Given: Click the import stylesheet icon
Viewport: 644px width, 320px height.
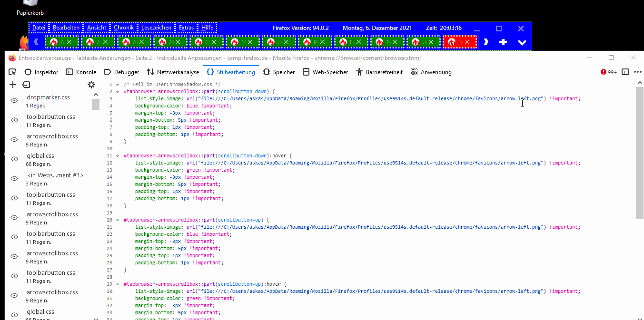Looking at the screenshot, I should point(26,85).
